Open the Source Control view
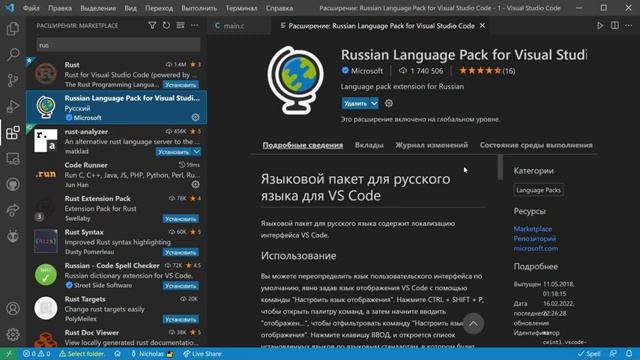The width and height of the screenshot is (640, 360). [x=13, y=80]
